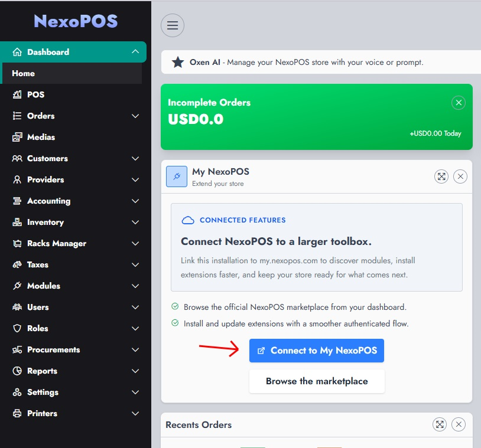Click the Racks Manager icon
This screenshot has height=448, width=481.
click(x=17, y=243)
